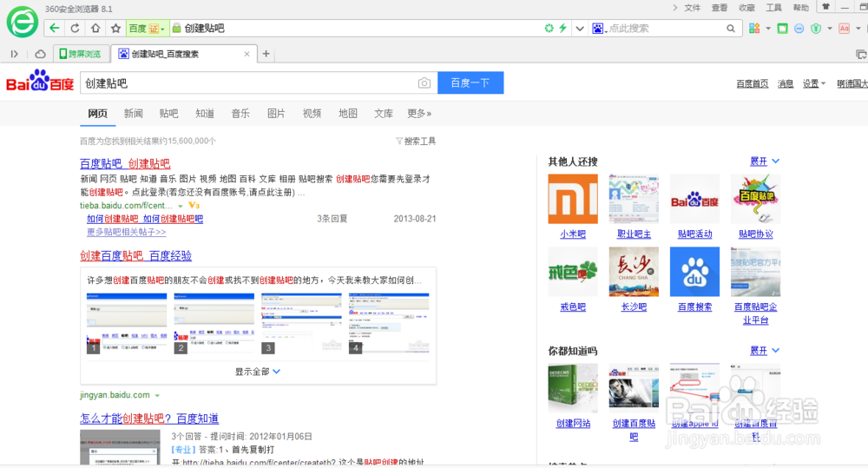Open the 收藏 menu
The width and height of the screenshot is (868, 468).
pos(746,8)
